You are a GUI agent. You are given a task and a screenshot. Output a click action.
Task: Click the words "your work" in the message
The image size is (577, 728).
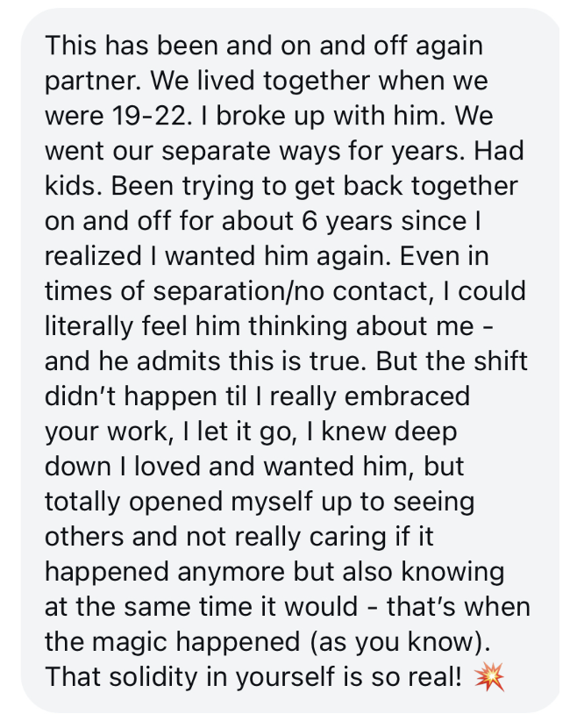[106, 432]
